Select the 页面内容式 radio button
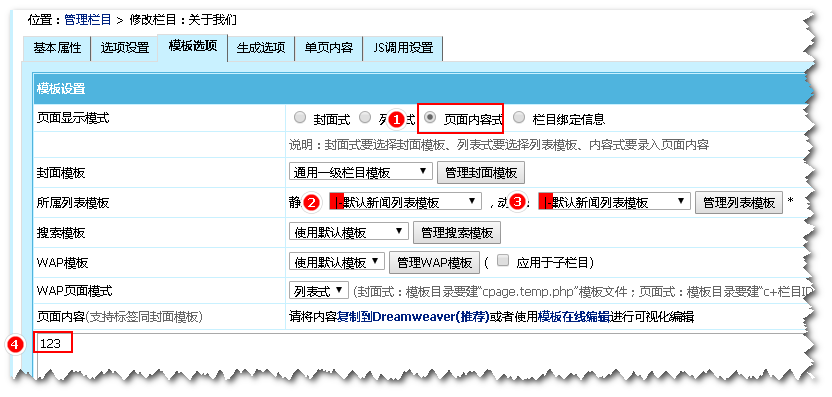The width and height of the screenshot is (832, 397). tap(431, 118)
